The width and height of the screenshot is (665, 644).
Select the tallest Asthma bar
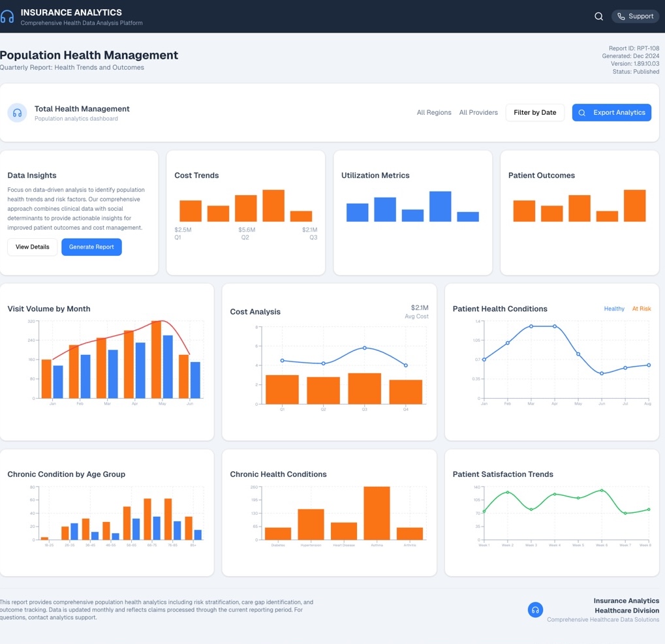[x=377, y=513]
